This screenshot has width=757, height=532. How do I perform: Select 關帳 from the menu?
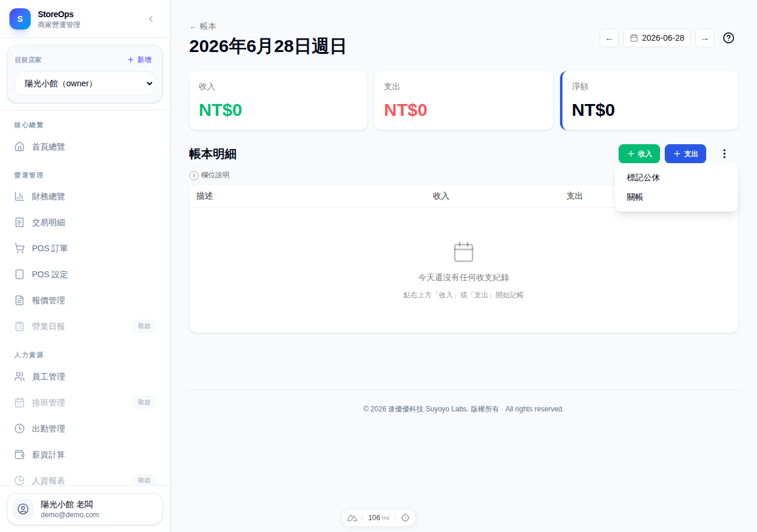point(677,197)
